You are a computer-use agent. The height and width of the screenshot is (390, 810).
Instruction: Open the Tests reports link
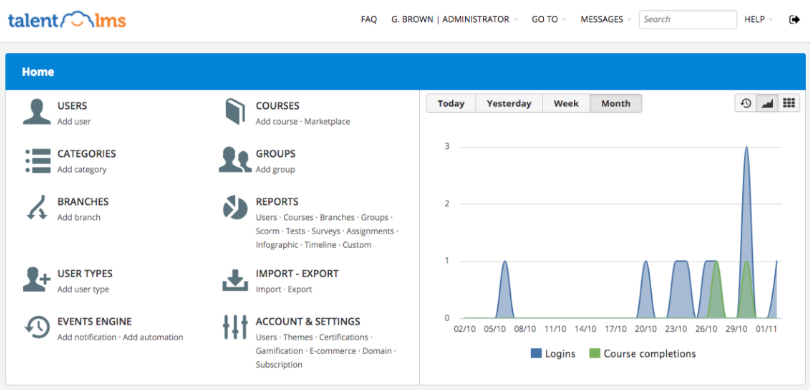point(295,231)
